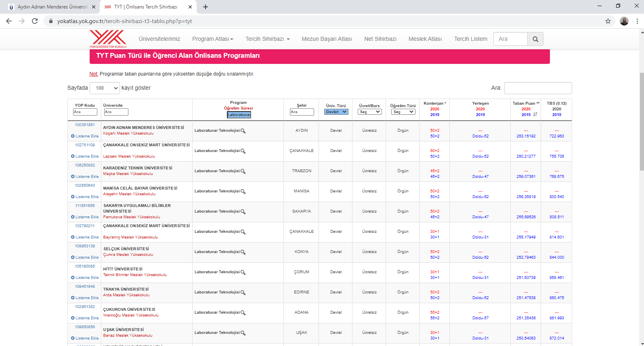
Task: Open Banaz Meslek Yüksekokulu link
Action: 128,335
